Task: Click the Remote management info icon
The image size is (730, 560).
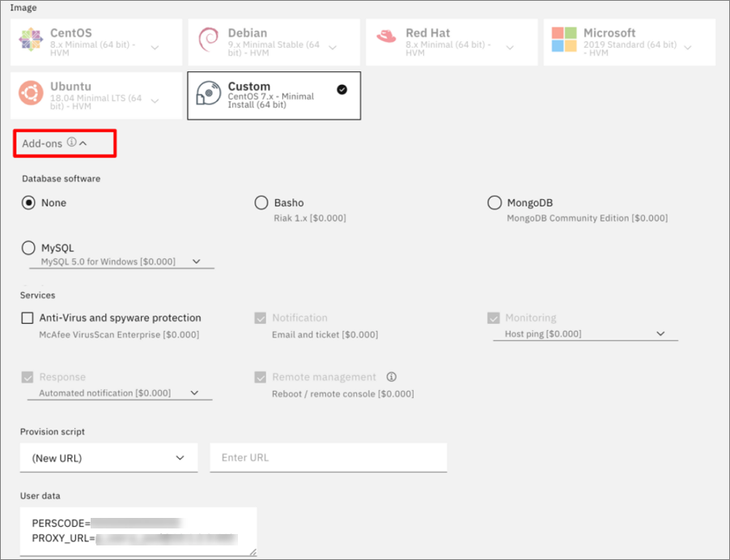Action: (392, 377)
